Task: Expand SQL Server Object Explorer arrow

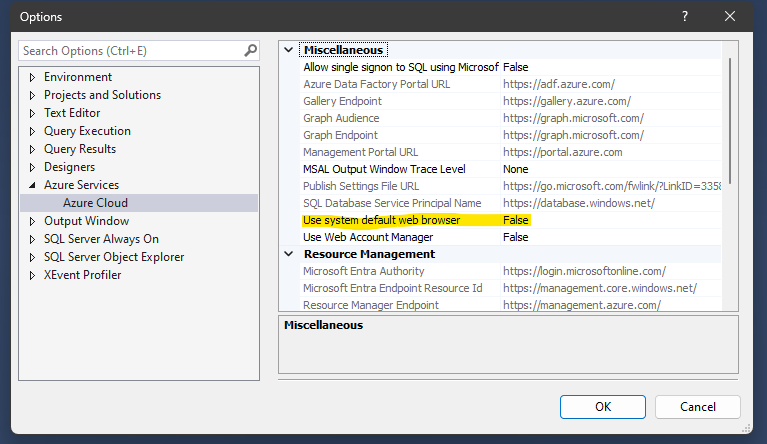Action: click(x=32, y=257)
